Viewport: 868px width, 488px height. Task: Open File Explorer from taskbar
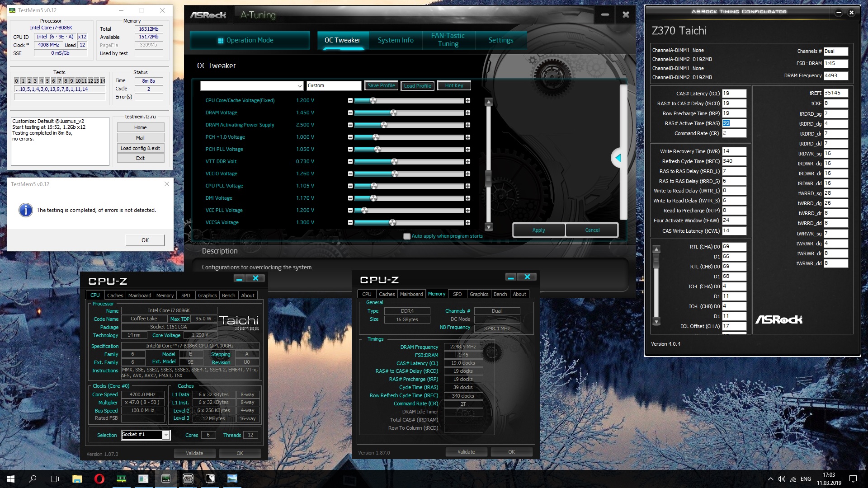(x=77, y=479)
